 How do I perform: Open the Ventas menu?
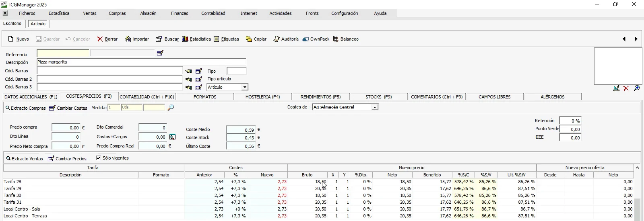pyautogui.click(x=90, y=13)
